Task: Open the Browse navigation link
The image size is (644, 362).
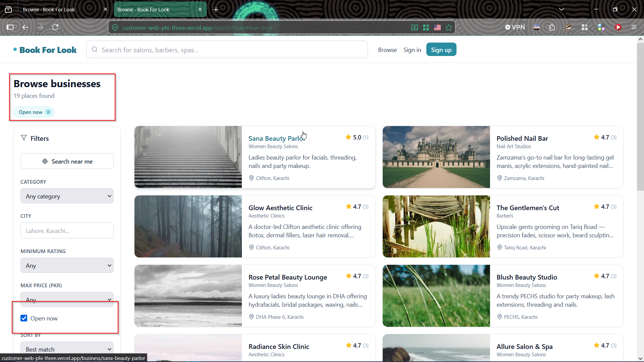Action: 387,50
